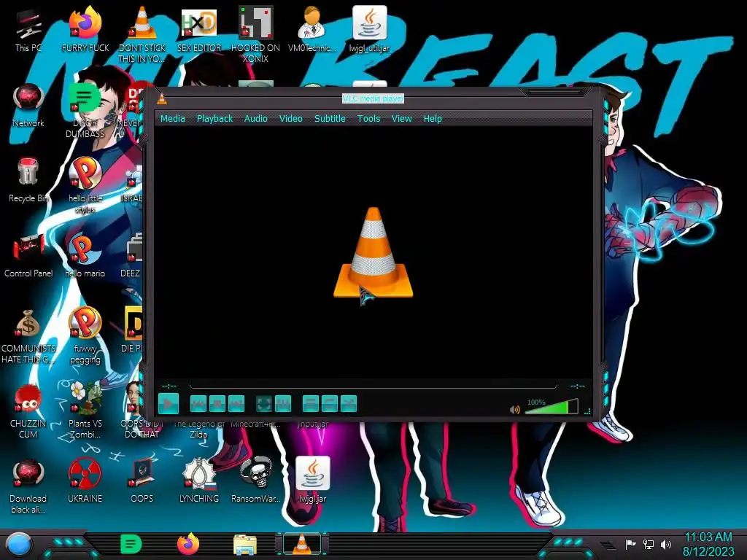Screen dimensions: 747x560
Task: Select the Plants VS Zombi... desktop icon
Action: (85, 411)
